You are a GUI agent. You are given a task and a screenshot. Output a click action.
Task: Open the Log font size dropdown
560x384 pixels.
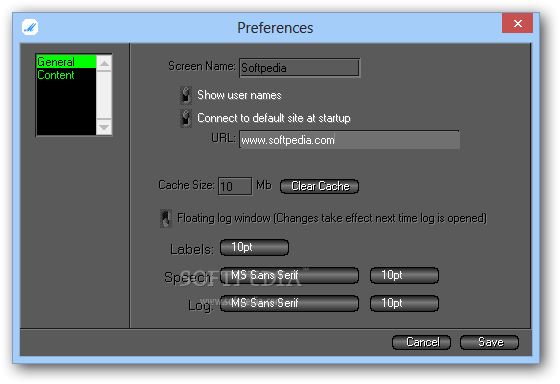click(404, 303)
